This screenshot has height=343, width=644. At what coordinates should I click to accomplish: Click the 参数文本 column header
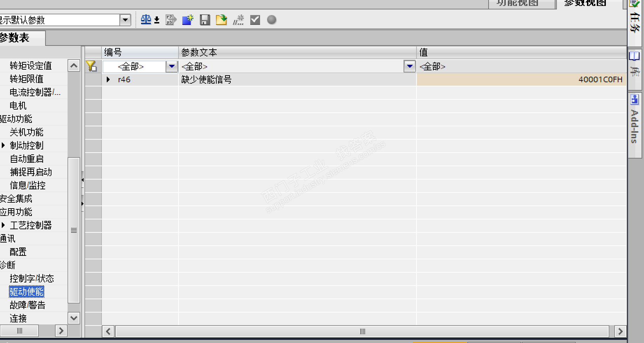point(297,52)
